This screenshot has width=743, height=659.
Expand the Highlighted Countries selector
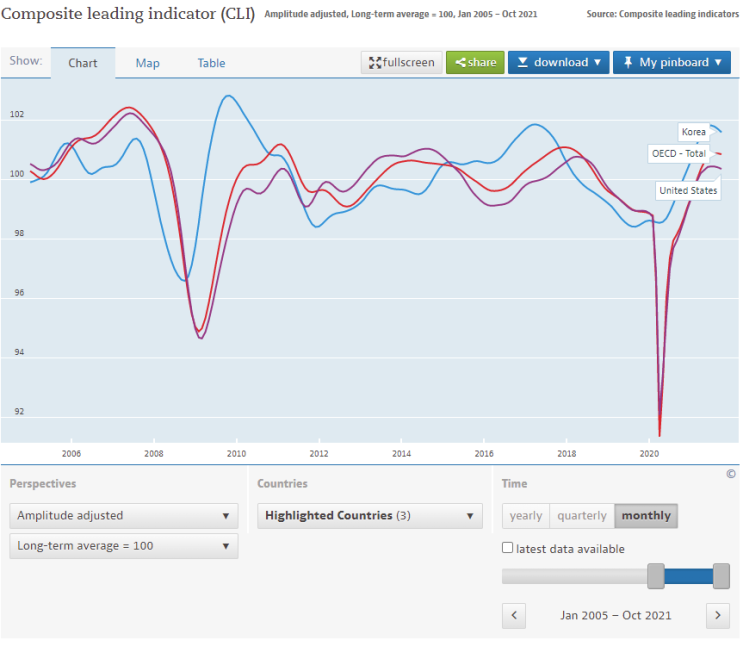[x=370, y=515]
